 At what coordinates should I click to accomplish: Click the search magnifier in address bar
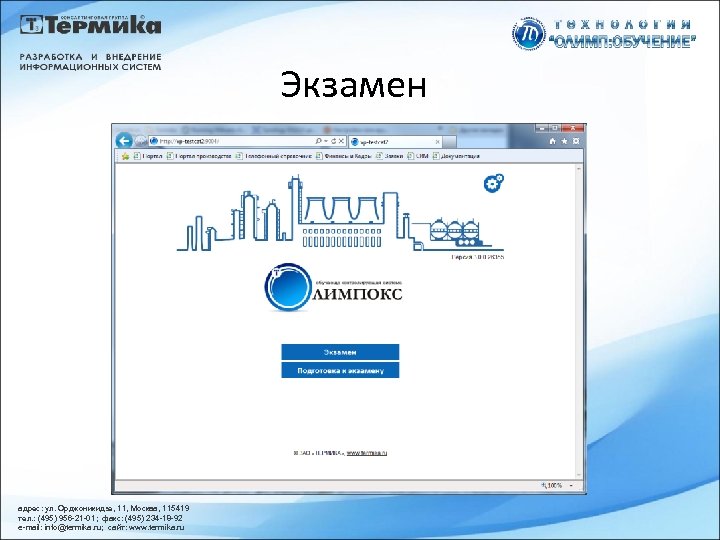click(318, 141)
